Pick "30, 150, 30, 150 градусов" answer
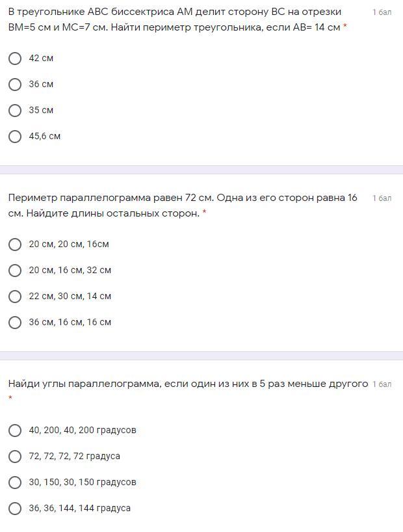403x532 pixels. coord(15,483)
